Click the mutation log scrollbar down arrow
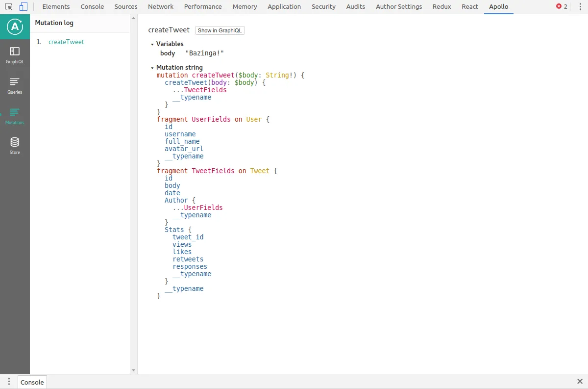This screenshot has width=588, height=389. 133,370
